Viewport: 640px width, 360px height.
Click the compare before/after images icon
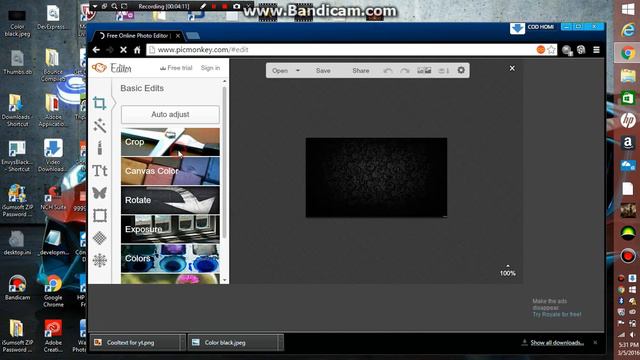pyautogui.click(x=424, y=71)
